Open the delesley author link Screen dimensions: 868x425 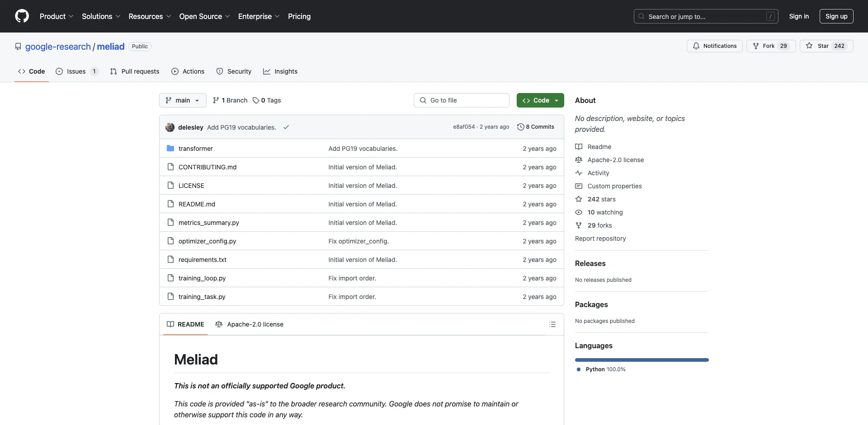[191, 127]
